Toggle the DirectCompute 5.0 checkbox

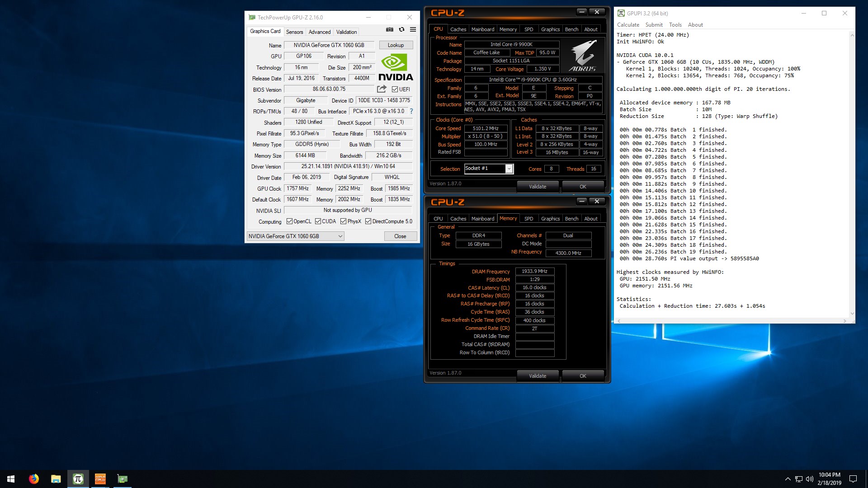pos(368,221)
